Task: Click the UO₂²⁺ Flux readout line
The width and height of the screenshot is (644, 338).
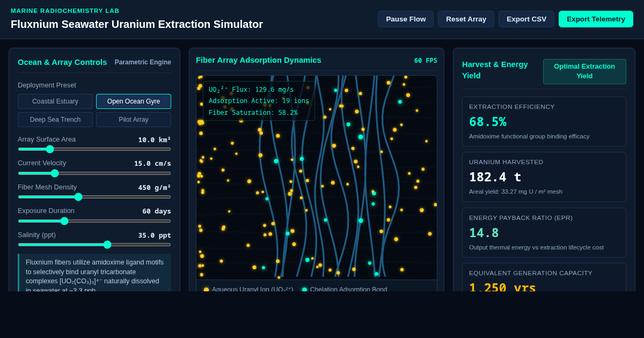Action: click(x=251, y=90)
